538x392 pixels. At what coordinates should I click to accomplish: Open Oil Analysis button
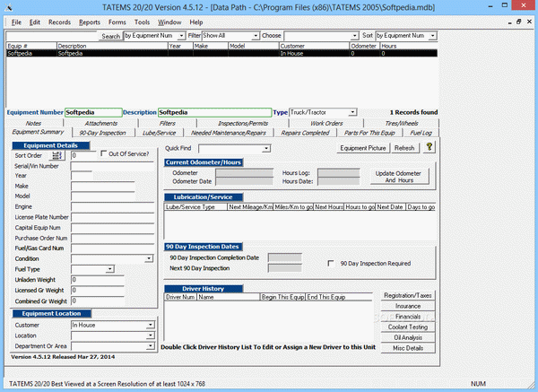coord(408,338)
